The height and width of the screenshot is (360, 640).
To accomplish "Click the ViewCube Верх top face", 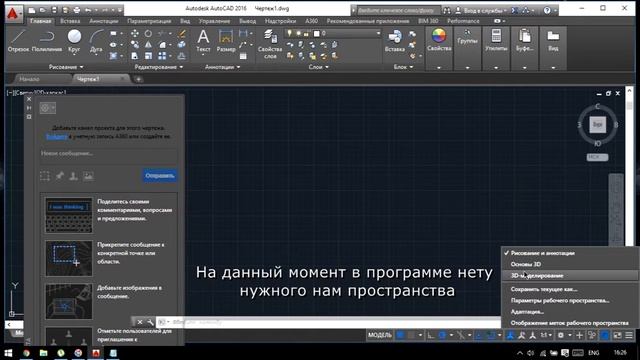I will pos(597,124).
